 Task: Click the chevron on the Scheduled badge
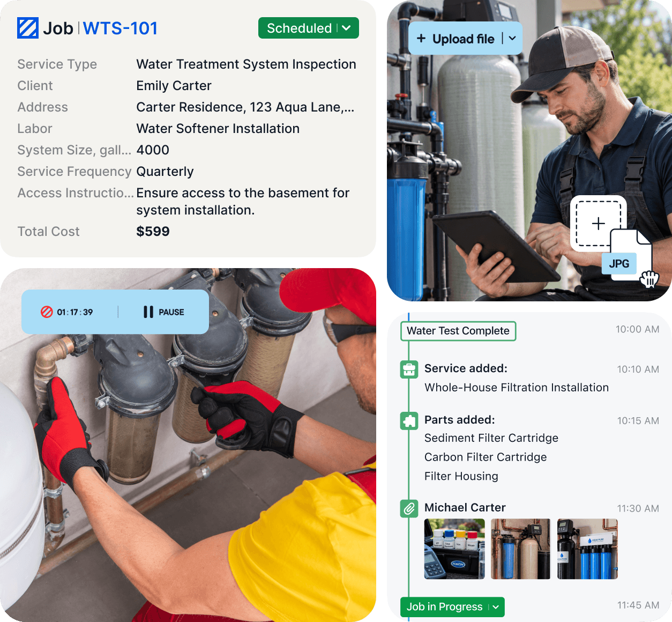point(347,28)
